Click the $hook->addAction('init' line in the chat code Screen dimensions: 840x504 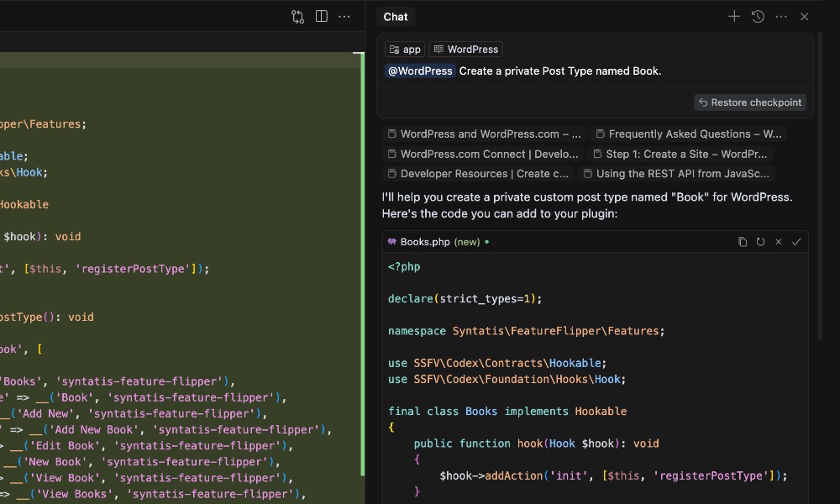click(x=613, y=475)
